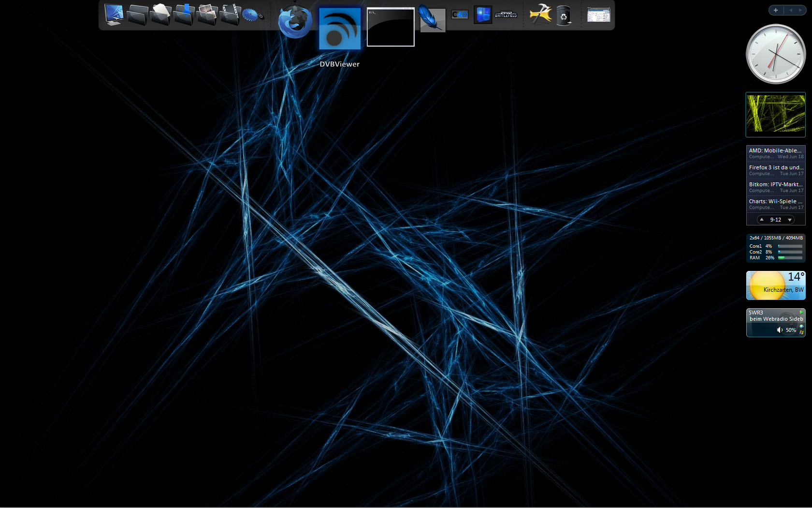Screen dimensions: 812x508
Task: Open the Computer icon in the dock
Action: click(x=114, y=15)
